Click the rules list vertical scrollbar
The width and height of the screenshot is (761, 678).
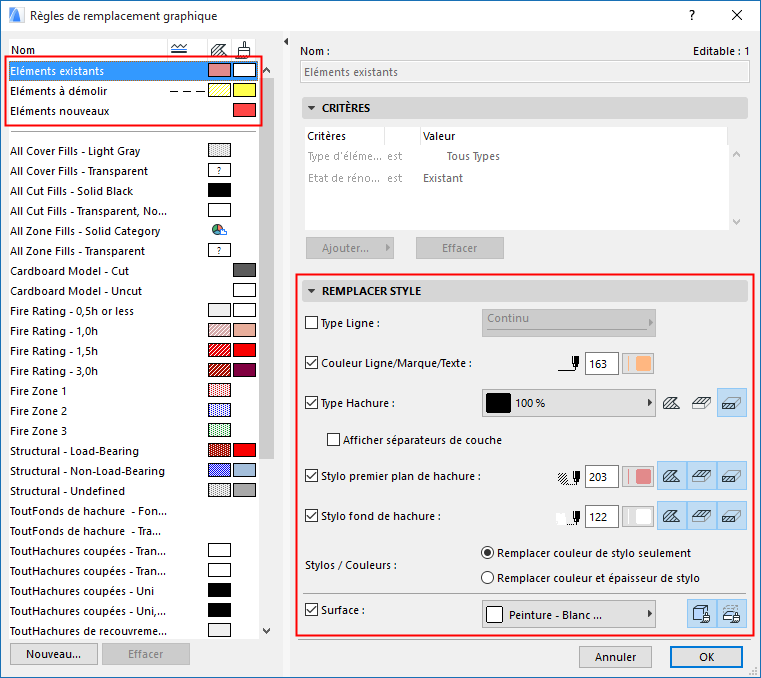pos(266,268)
